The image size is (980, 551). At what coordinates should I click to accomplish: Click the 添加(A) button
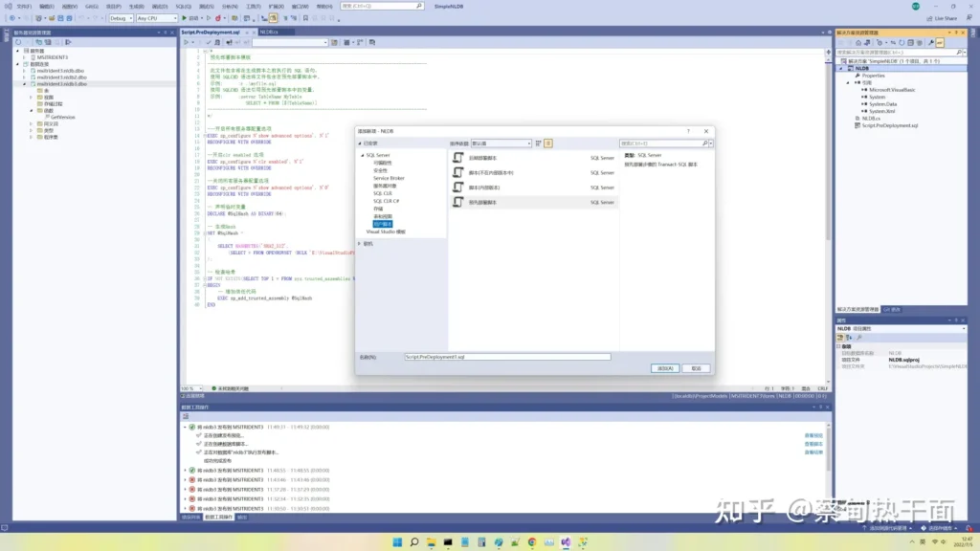click(x=665, y=367)
